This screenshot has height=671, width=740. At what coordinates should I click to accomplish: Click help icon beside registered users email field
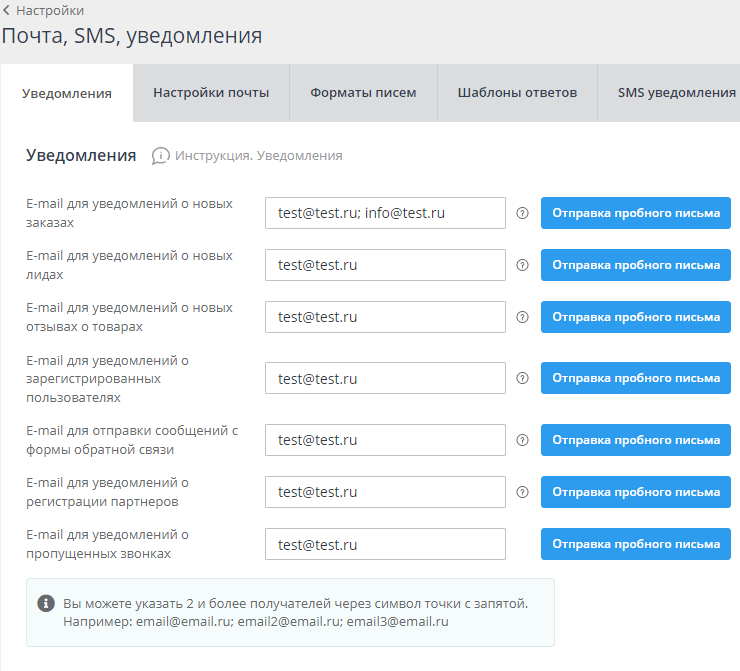click(522, 379)
